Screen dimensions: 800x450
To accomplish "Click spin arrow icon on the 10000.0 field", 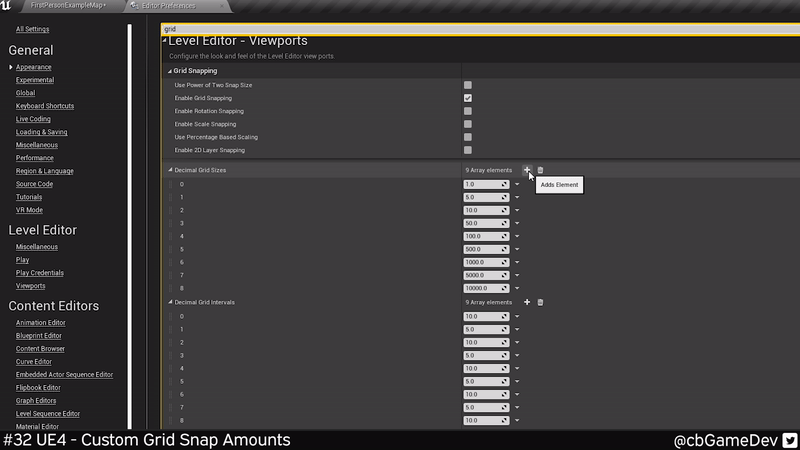I will pyautogui.click(x=505, y=288).
